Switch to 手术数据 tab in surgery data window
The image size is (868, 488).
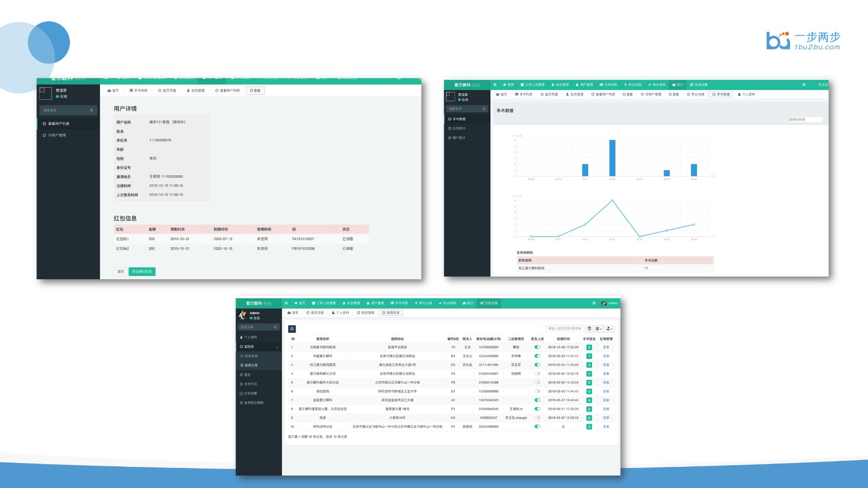pyautogui.click(x=721, y=94)
